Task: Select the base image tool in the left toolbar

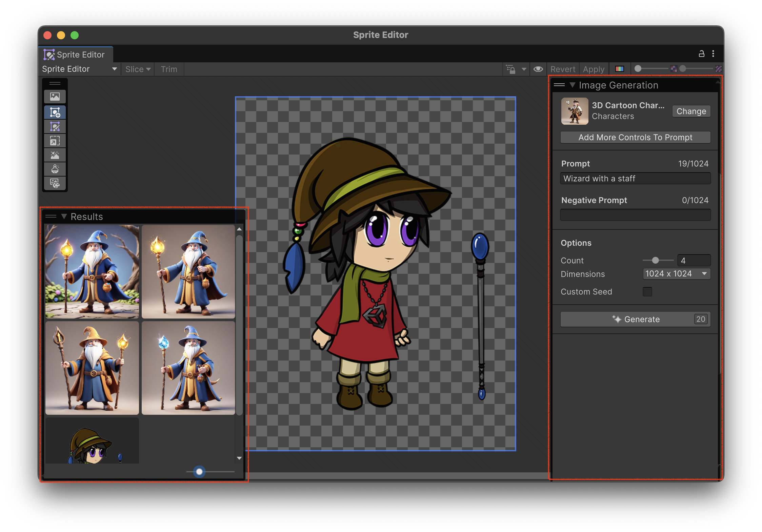Action: (x=55, y=97)
